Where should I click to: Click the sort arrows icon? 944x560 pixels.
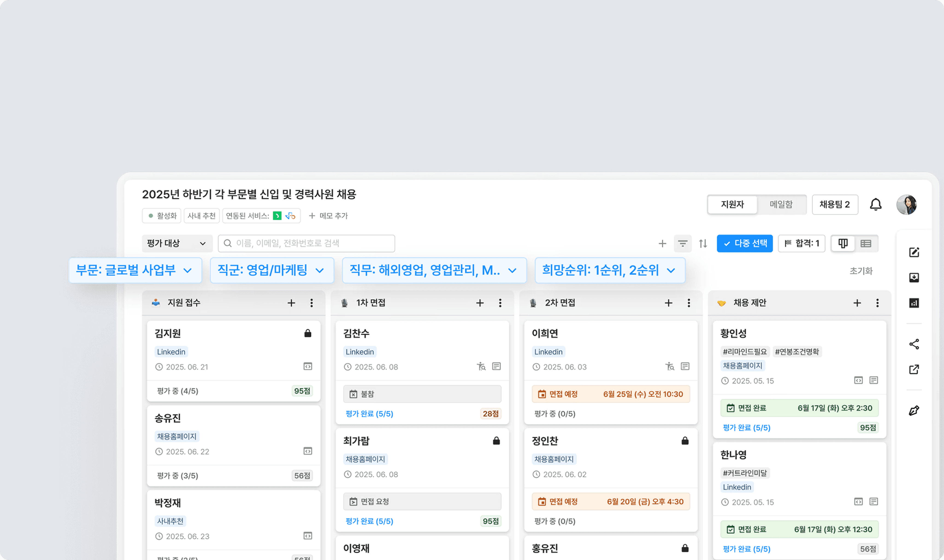pyautogui.click(x=703, y=243)
